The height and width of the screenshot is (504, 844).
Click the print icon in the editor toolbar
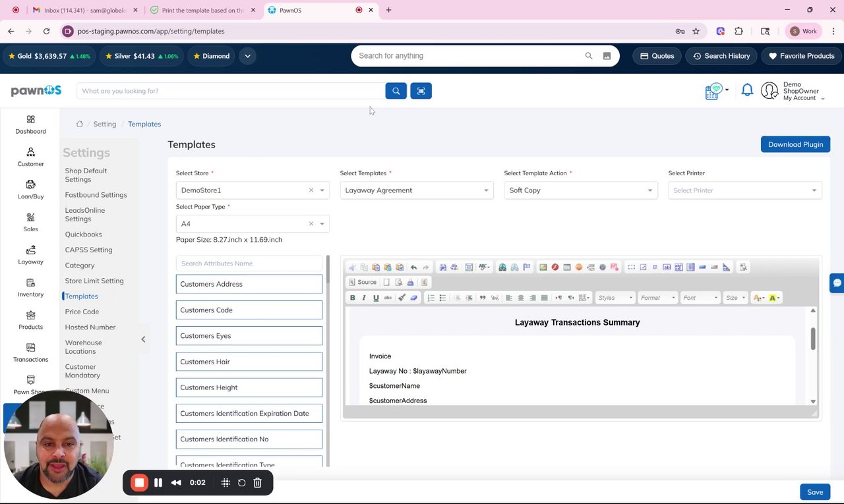[x=410, y=282]
